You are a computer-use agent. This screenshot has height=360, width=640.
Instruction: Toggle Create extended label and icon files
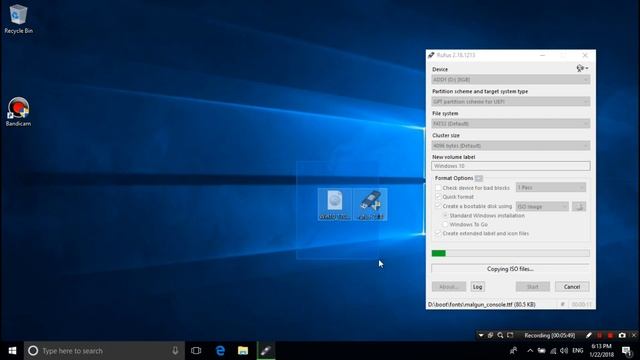(x=438, y=233)
